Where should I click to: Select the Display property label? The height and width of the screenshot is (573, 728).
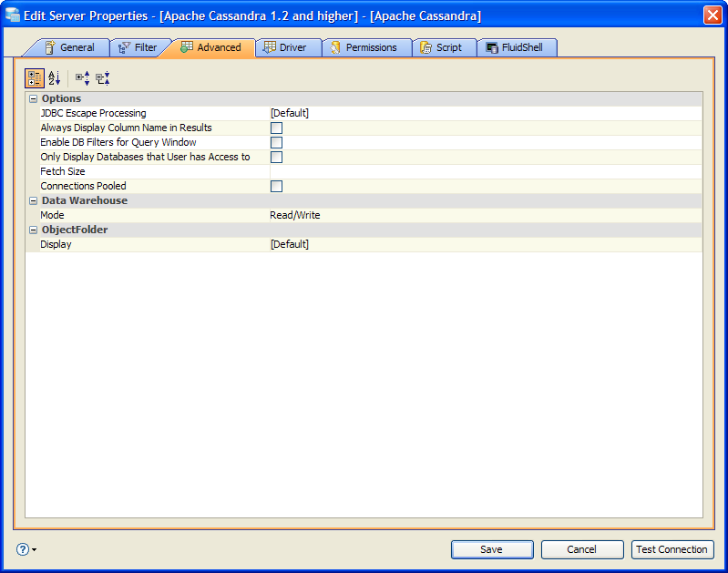(56, 244)
